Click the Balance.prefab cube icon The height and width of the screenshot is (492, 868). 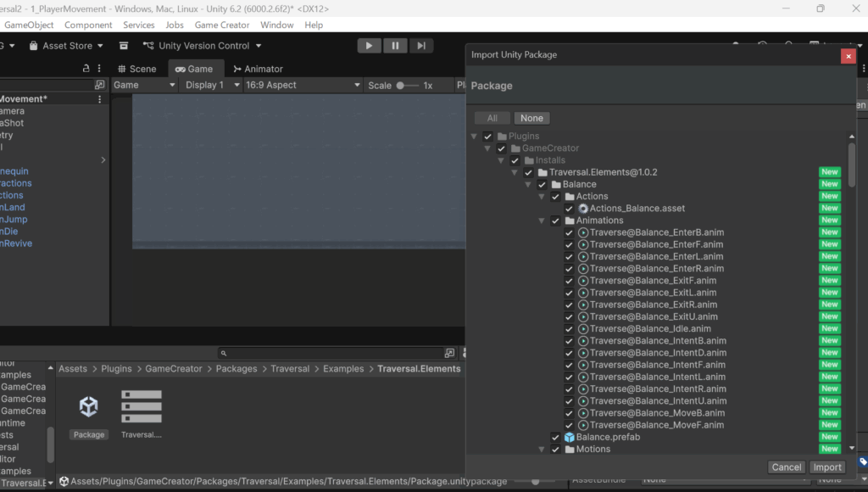click(570, 437)
